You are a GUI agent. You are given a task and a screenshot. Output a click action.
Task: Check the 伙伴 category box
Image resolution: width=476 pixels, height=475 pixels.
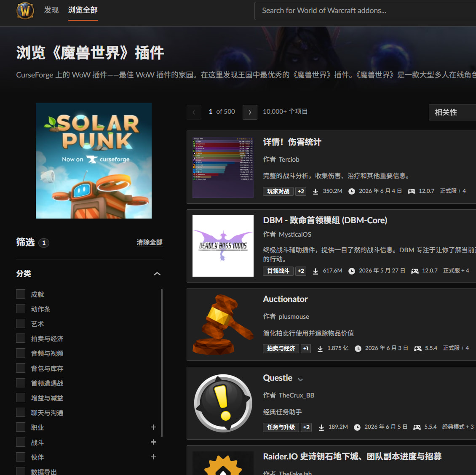click(x=21, y=457)
